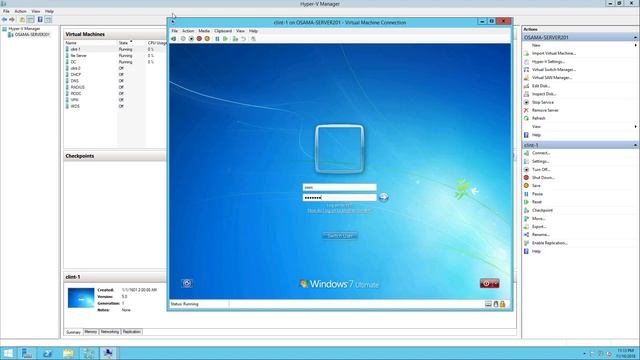Image resolution: width=640 pixels, height=360 pixels.
Task: Click Rename action for clint-1
Action: [540, 235]
